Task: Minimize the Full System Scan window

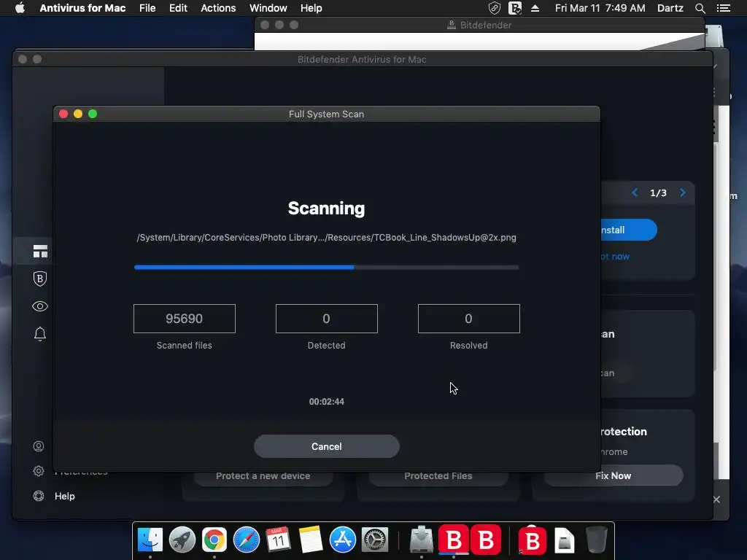Action: 78,114
